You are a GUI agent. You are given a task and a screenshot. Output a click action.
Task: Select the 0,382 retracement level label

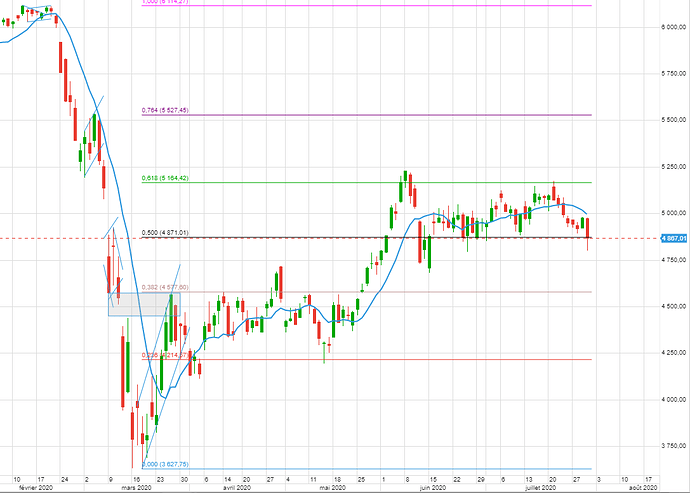pos(164,288)
